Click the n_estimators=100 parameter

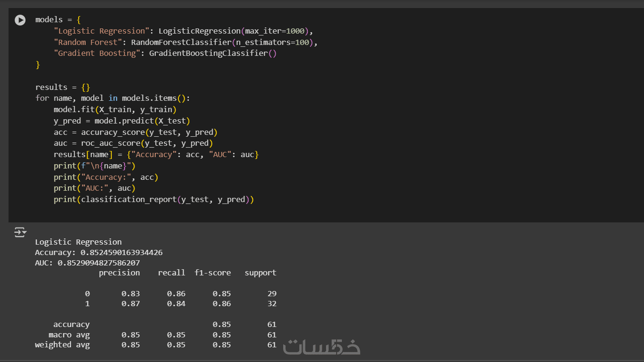(279, 42)
